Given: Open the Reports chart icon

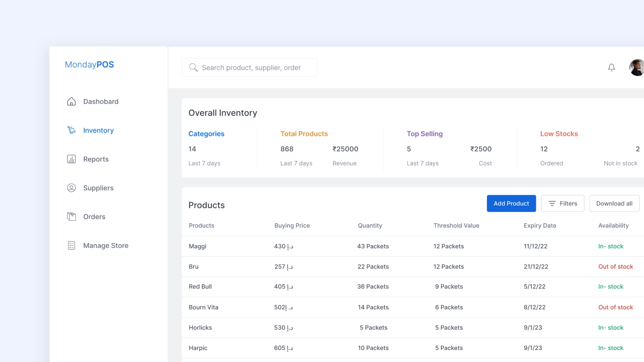Looking at the screenshot, I should [71, 159].
